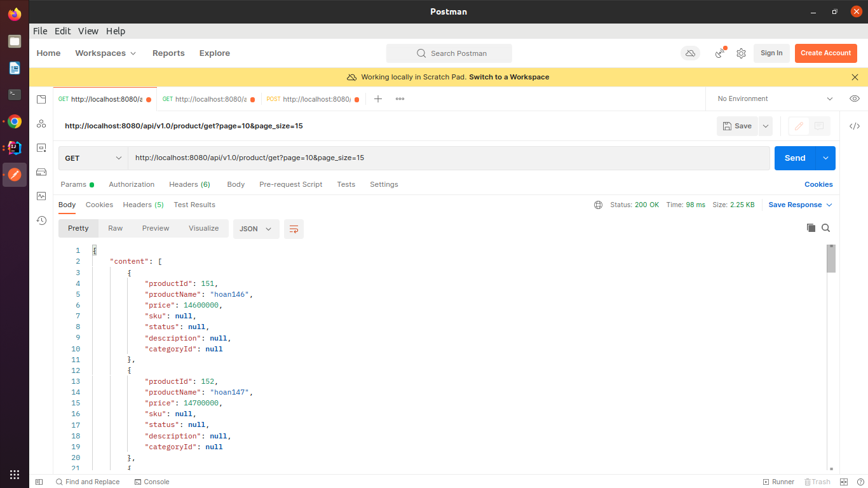
Task: Open the Mock Servers sidebar icon
Action: [41, 172]
